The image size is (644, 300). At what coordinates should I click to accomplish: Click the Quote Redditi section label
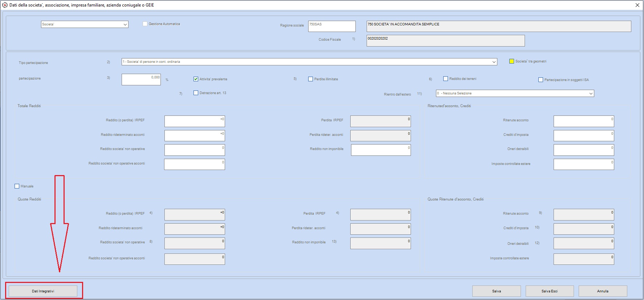(29, 199)
